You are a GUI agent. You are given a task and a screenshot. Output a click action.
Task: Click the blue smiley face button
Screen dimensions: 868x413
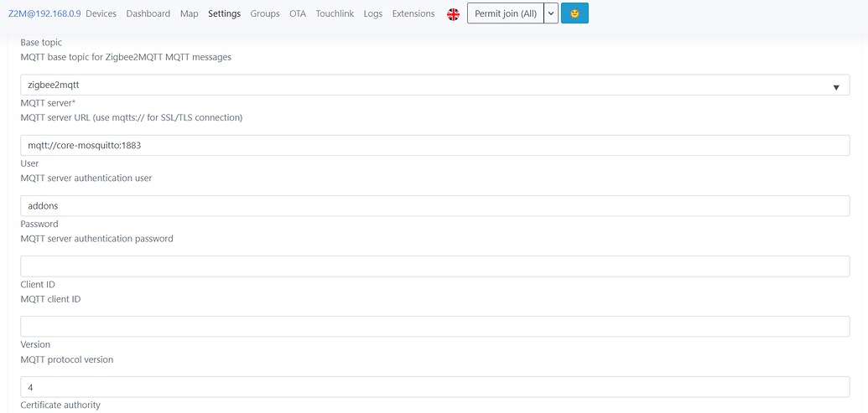[x=574, y=13]
